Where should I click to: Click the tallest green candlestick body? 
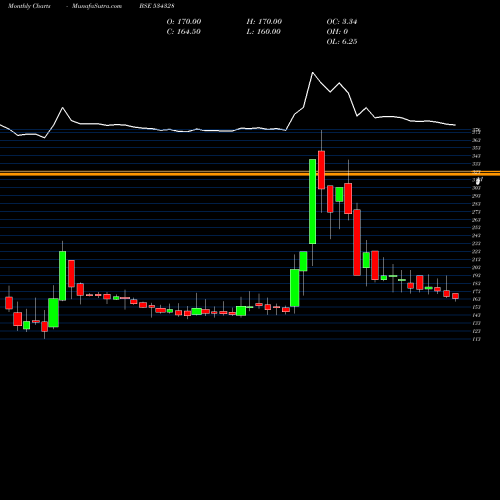click(312, 201)
